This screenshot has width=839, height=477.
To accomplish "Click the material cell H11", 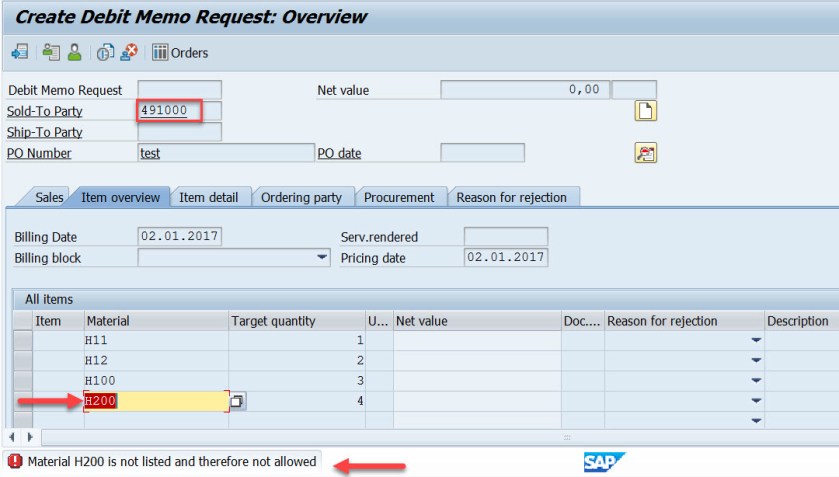I will click(156, 340).
